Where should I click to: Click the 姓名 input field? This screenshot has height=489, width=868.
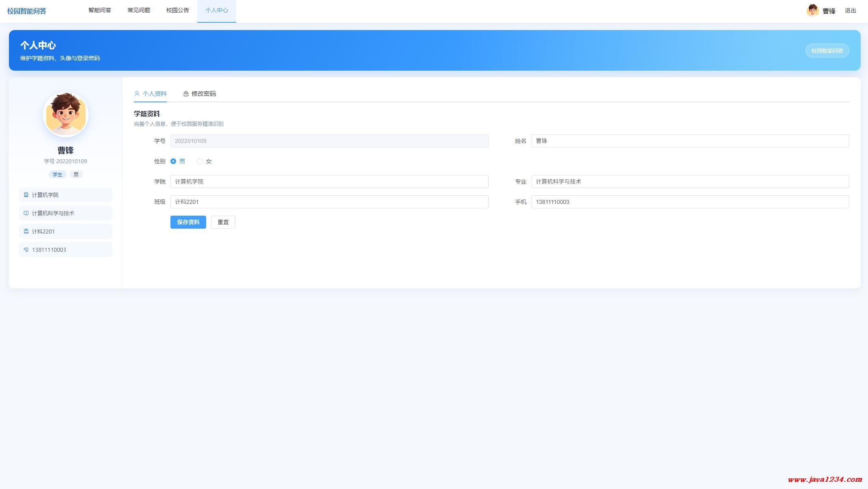point(690,141)
